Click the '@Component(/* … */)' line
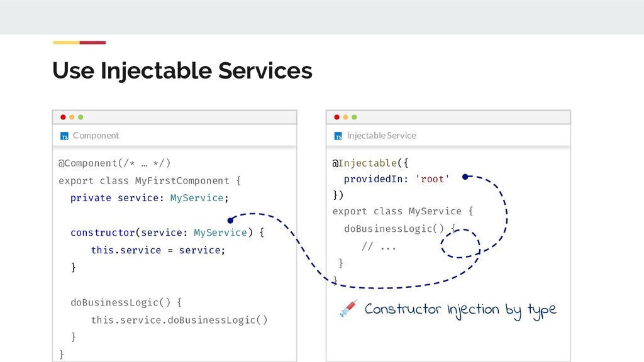The image size is (644, 362). (114, 163)
